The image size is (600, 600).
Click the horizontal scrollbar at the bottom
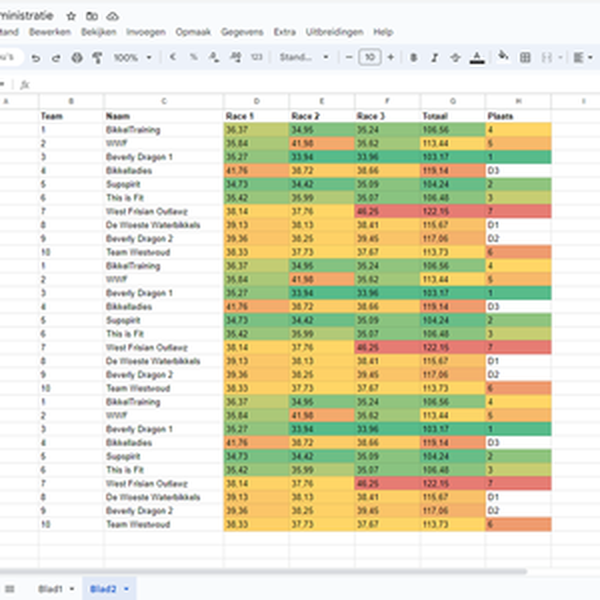click(x=264, y=572)
